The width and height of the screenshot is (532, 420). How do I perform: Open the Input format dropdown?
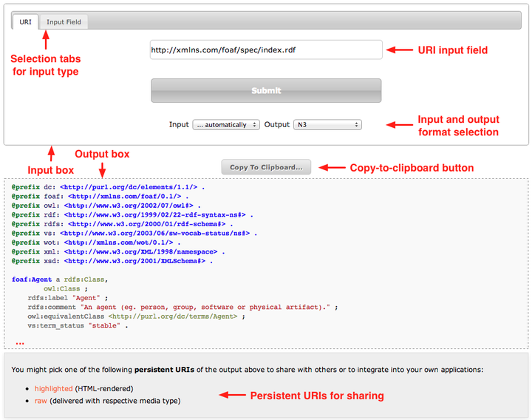click(x=225, y=125)
